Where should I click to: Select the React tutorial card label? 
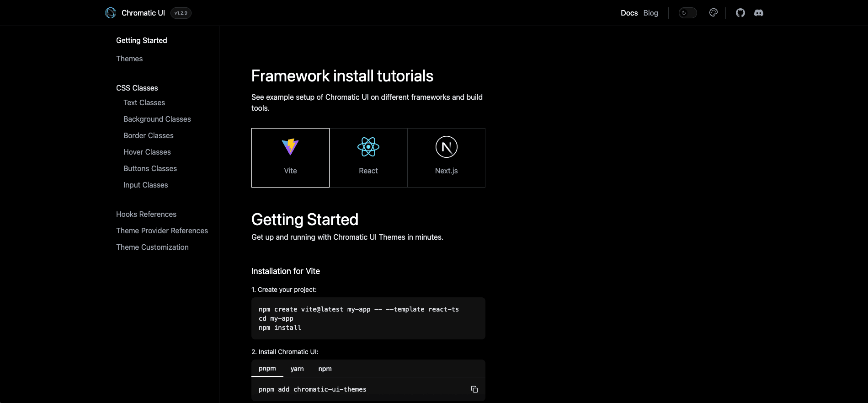[368, 171]
